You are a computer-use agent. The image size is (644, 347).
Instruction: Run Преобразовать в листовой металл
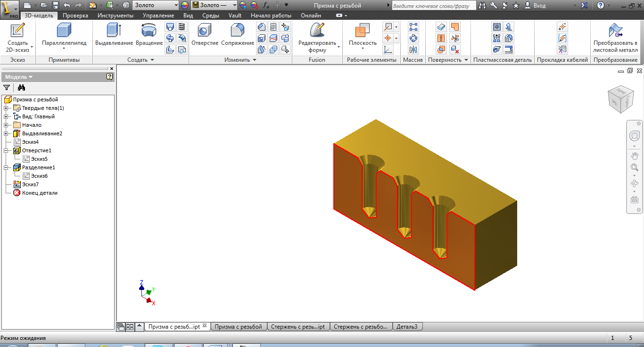click(x=615, y=37)
